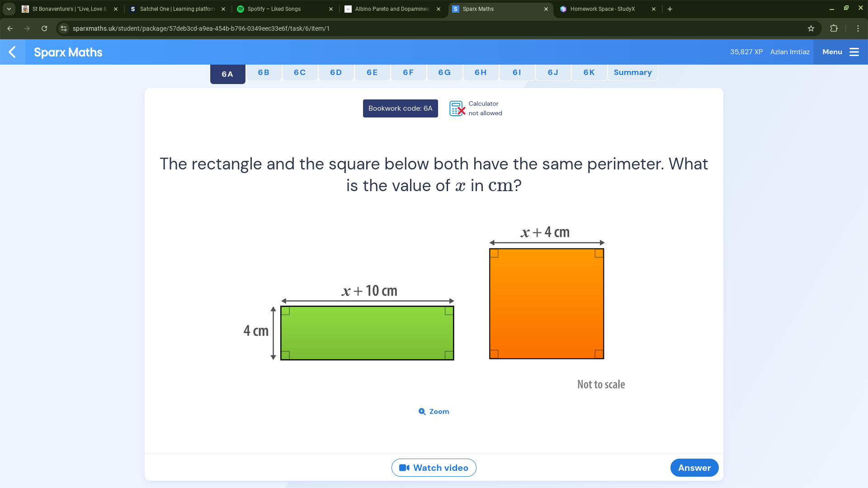868x488 pixels.
Task: Select question tab 6H
Action: pos(481,72)
